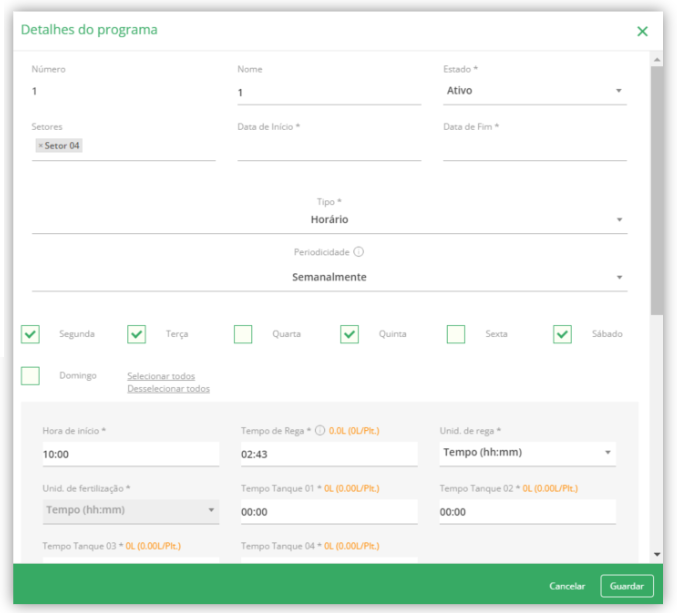
Task: Expand the Tipo dropdown showing Horário
Action: tap(329, 220)
